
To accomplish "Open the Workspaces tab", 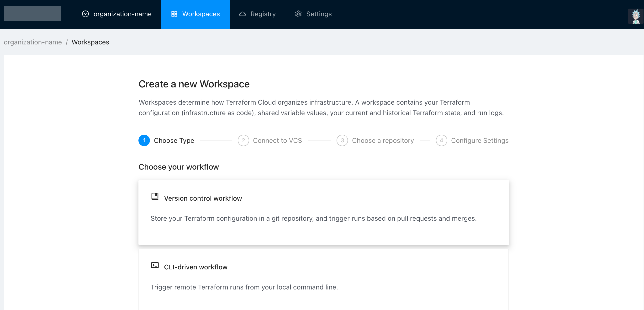I will point(195,14).
